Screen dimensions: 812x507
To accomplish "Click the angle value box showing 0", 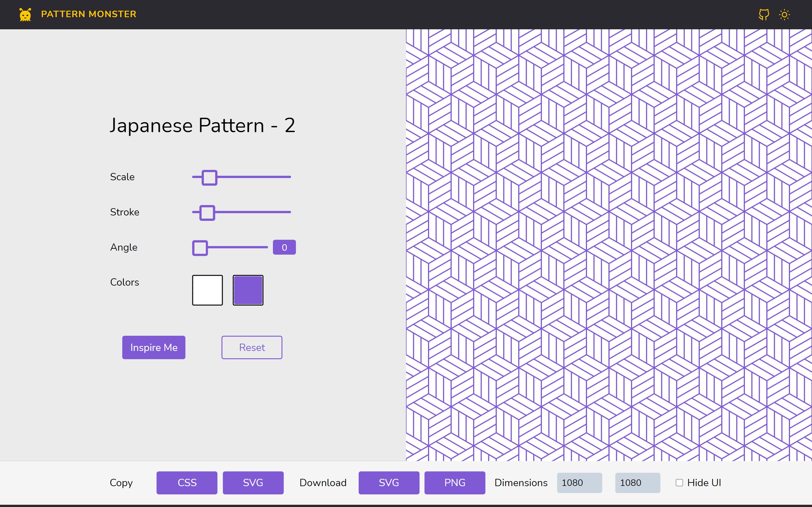I will [x=284, y=248].
